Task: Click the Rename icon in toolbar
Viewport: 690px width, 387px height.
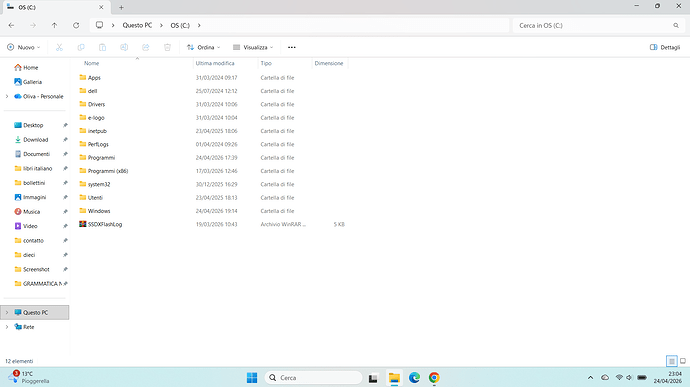Action: [x=124, y=47]
